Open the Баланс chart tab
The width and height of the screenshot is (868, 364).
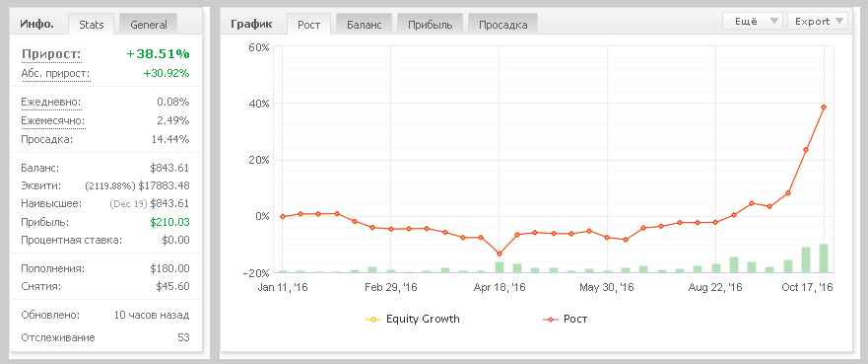(x=365, y=25)
